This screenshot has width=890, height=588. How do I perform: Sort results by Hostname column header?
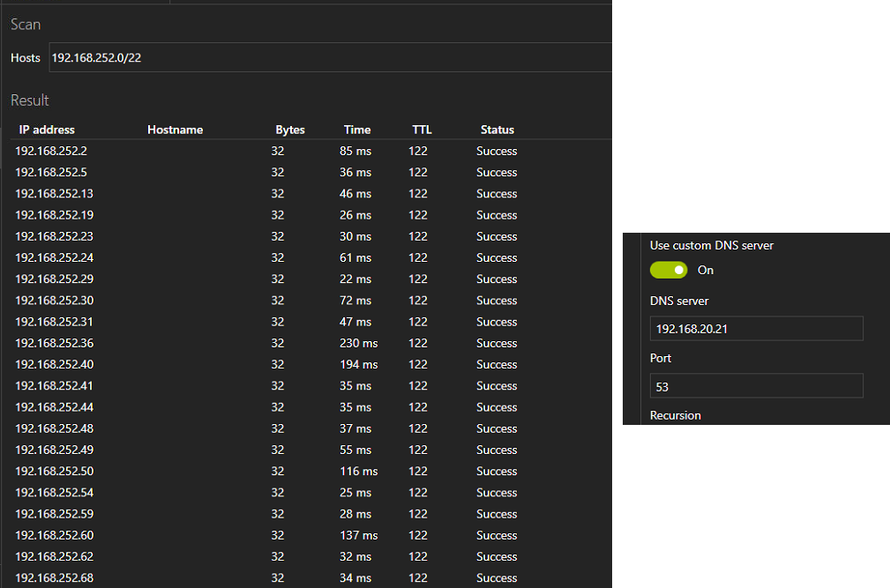point(175,130)
